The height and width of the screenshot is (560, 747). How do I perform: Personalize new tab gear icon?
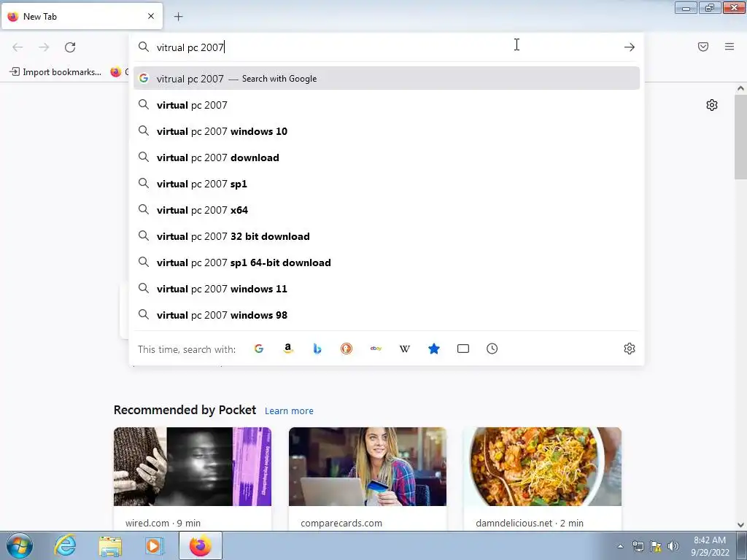click(x=712, y=105)
